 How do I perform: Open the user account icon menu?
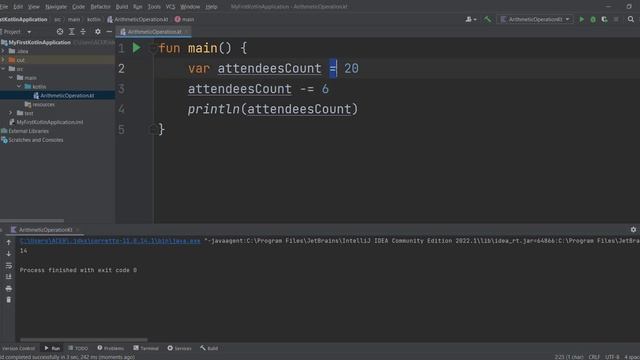click(471, 19)
